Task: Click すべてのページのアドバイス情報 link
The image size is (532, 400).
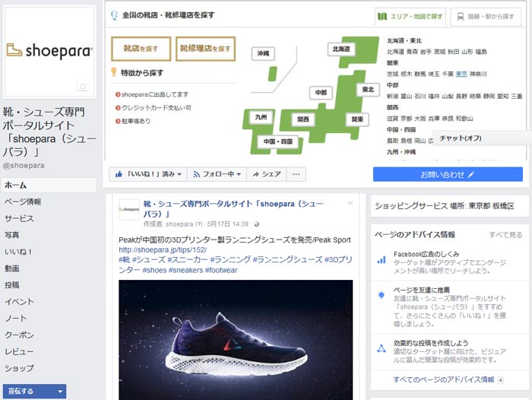Action: [444, 379]
